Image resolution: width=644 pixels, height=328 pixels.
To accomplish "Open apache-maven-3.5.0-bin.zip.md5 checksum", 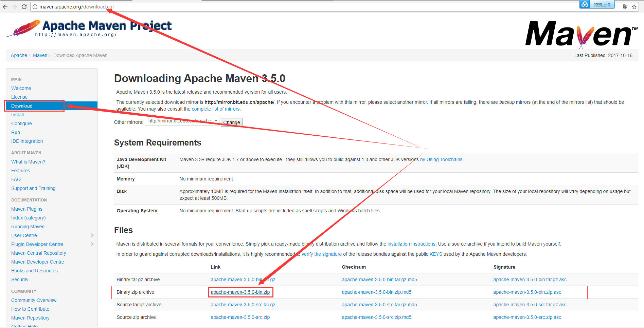I will coord(377,292).
